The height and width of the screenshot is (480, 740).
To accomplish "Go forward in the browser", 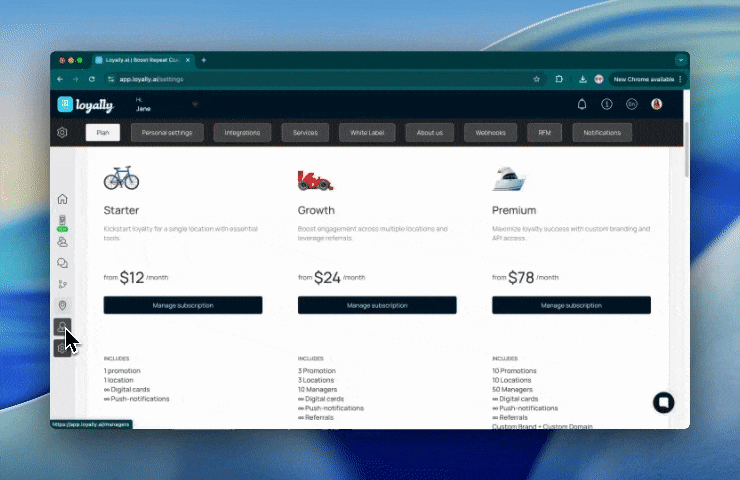I will pyautogui.click(x=76, y=79).
